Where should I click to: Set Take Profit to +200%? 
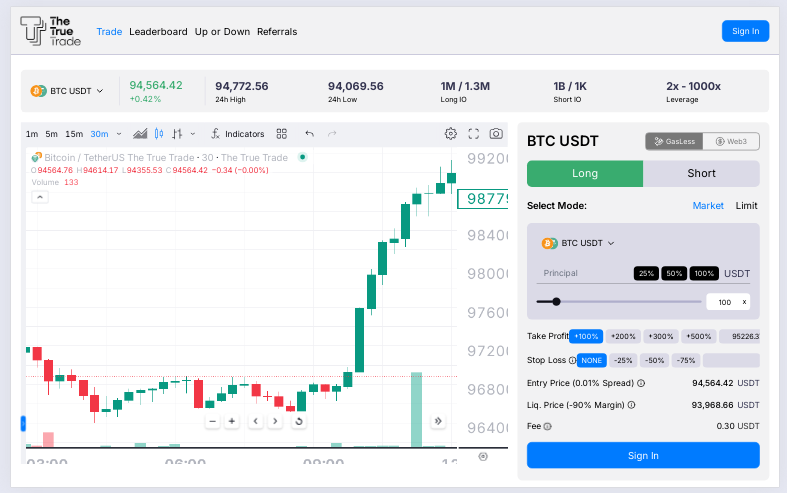pyautogui.click(x=623, y=336)
